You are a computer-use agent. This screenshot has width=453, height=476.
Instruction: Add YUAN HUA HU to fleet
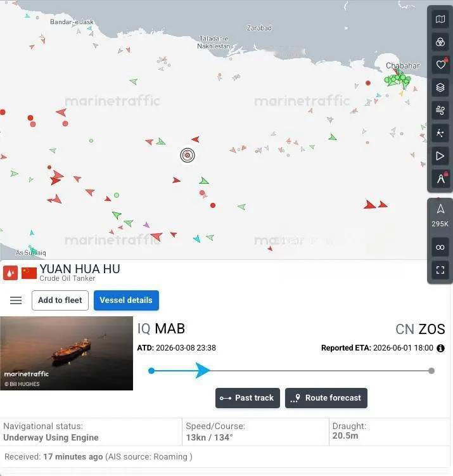[x=60, y=300]
